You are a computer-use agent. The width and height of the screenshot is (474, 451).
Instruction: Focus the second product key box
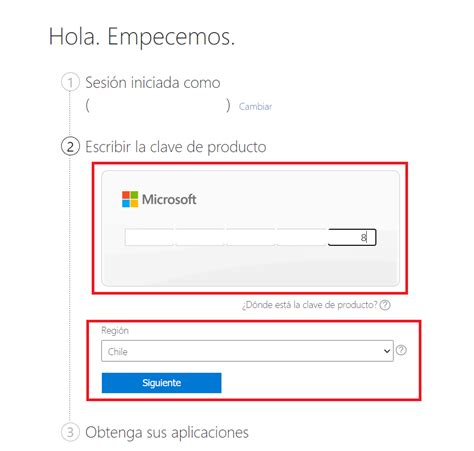click(x=200, y=237)
